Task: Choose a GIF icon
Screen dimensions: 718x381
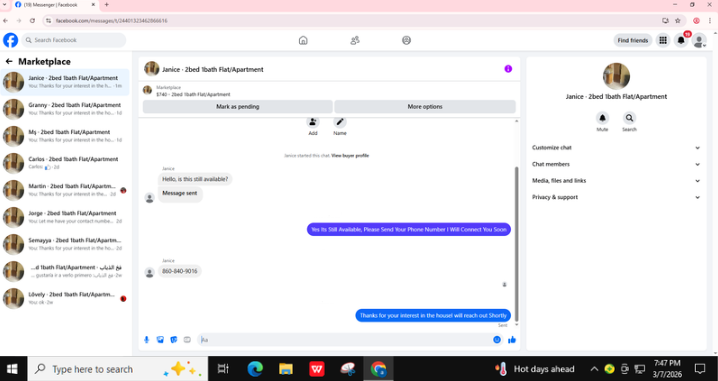Action: (x=187, y=340)
